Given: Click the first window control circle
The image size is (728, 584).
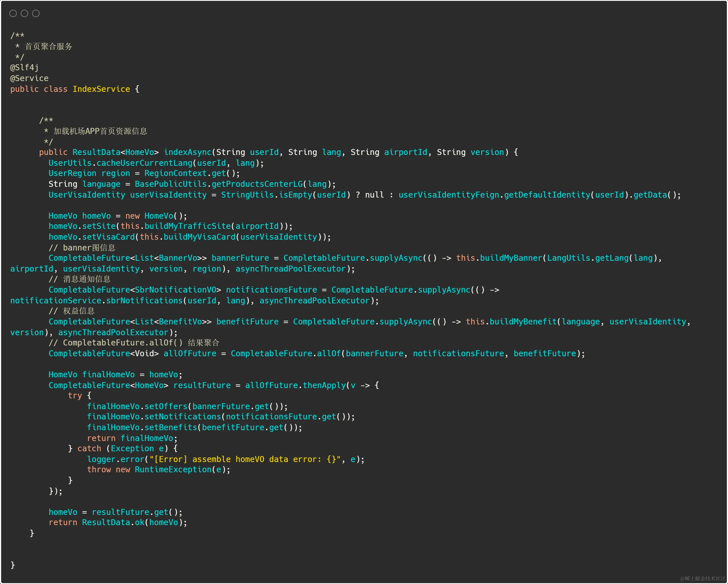Looking at the screenshot, I should click(13, 13).
